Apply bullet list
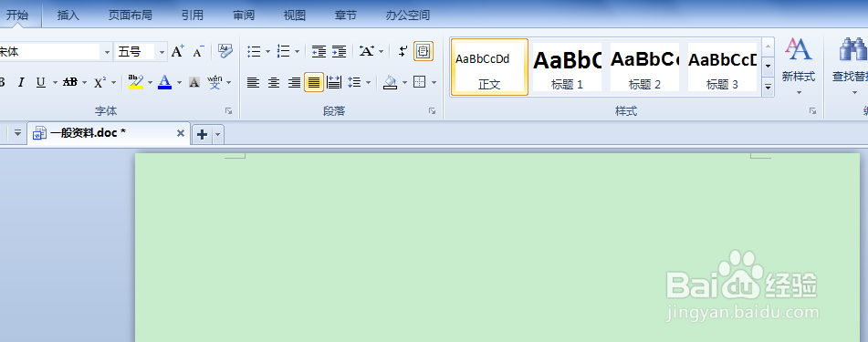Image resolution: width=868 pixels, height=342 pixels. pos(254,52)
